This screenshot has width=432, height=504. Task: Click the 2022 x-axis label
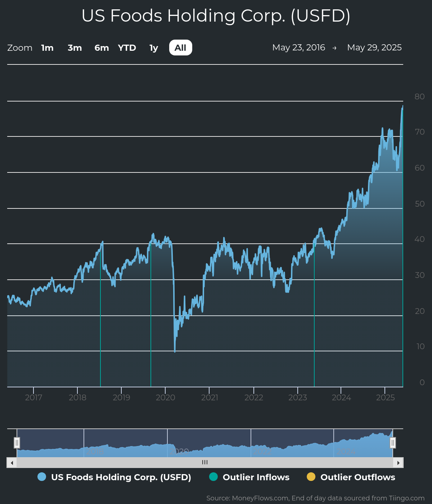[254, 397]
